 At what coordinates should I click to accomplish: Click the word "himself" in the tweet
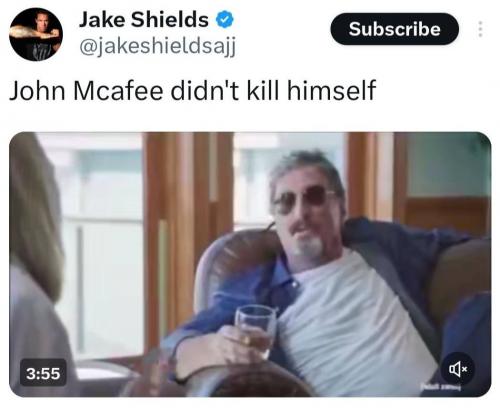331,90
